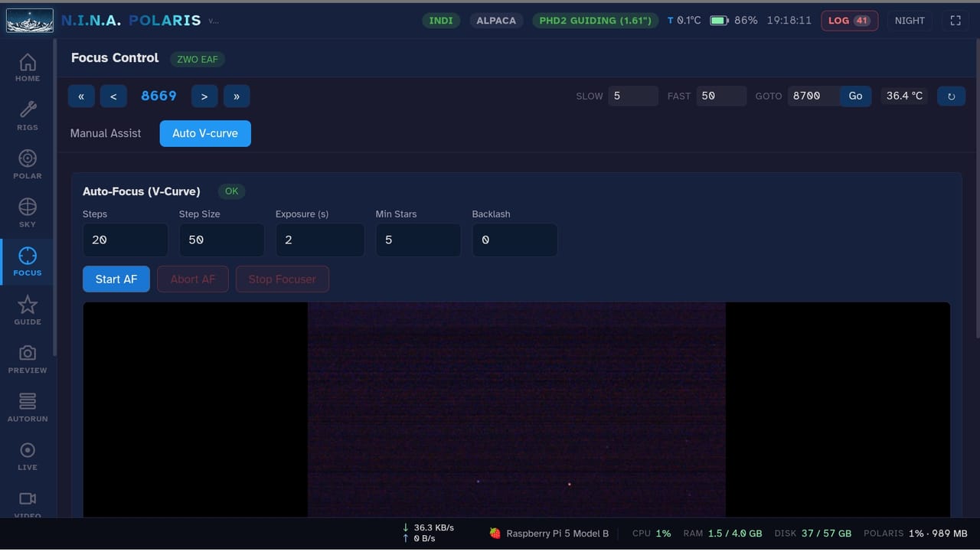Click the 36.3 KB/s download rate
980x555 pixels.
427,527
